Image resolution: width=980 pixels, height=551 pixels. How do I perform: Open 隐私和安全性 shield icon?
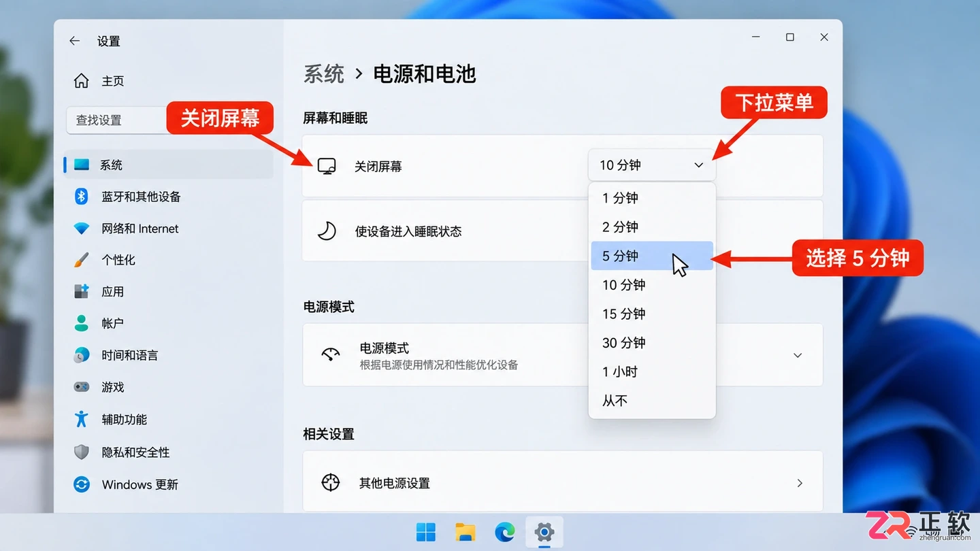tap(82, 452)
